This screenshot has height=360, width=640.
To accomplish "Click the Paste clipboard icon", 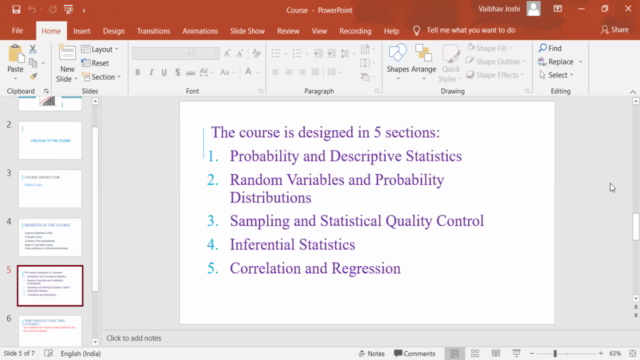I will click(x=16, y=54).
